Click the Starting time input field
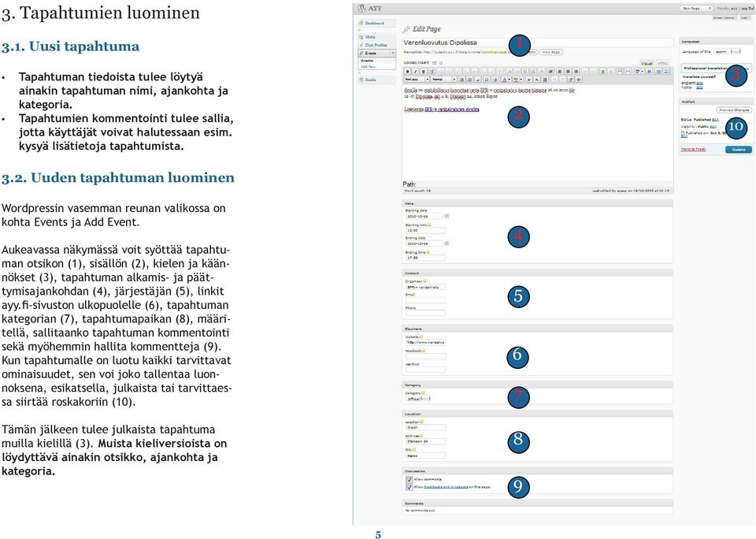 426,231
